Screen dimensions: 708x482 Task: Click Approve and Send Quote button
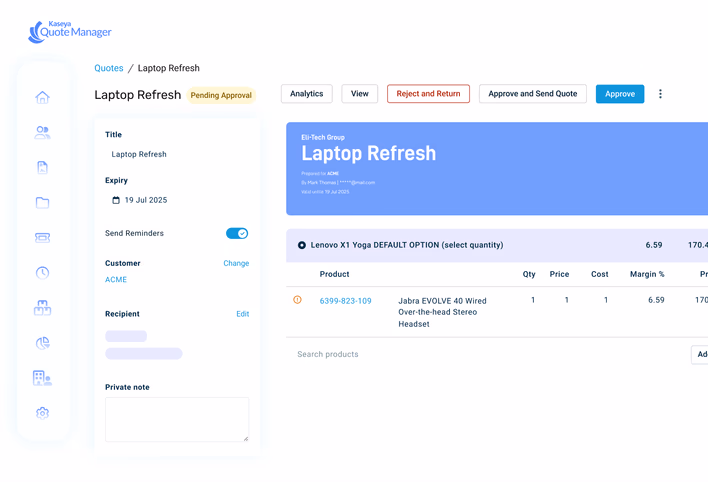tap(533, 94)
